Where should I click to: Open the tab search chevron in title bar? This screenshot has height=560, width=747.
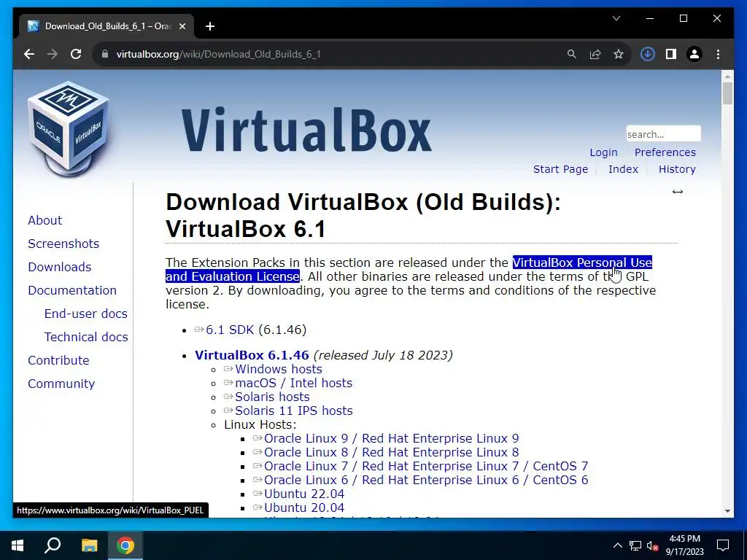click(x=616, y=18)
